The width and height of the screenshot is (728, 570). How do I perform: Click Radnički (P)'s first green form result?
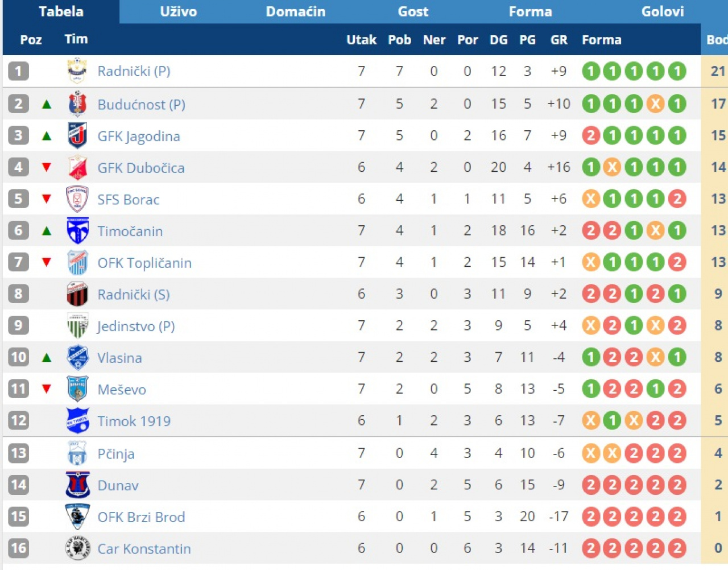(x=591, y=71)
